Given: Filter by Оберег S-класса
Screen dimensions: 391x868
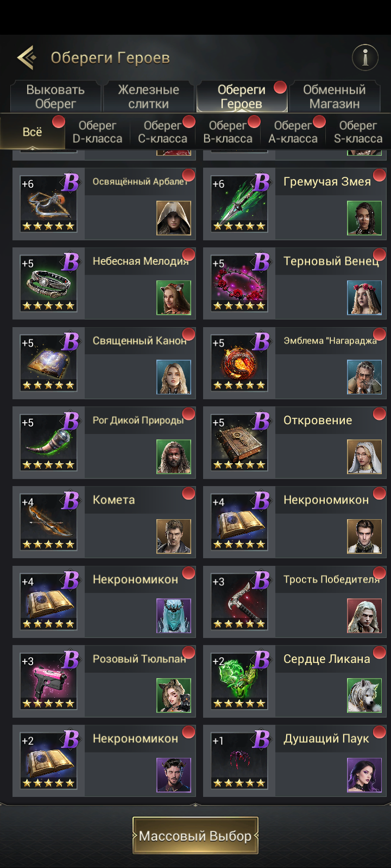Looking at the screenshot, I should coord(358,131).
